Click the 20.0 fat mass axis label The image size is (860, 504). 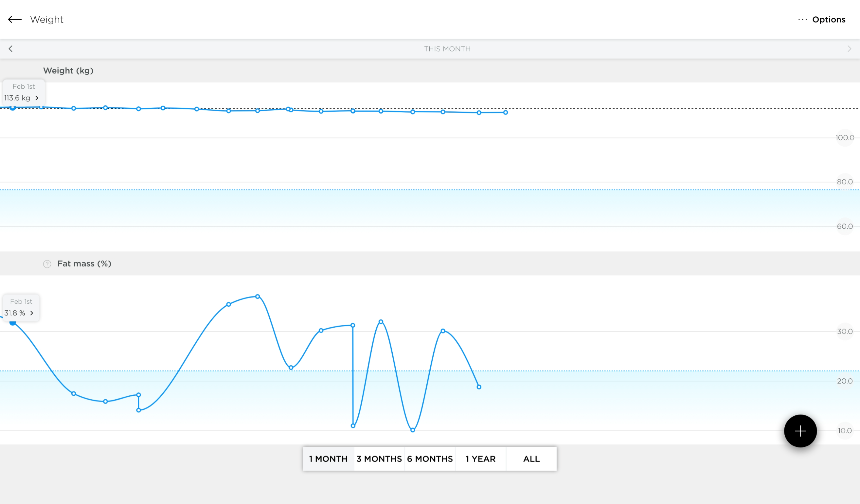[x=845, y=381]
